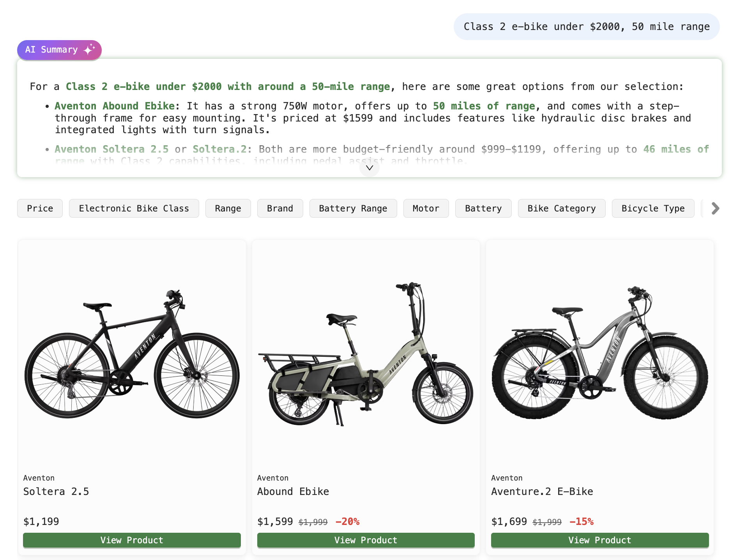
Task: Select the Brand filter chip
Action: [280, 208]
